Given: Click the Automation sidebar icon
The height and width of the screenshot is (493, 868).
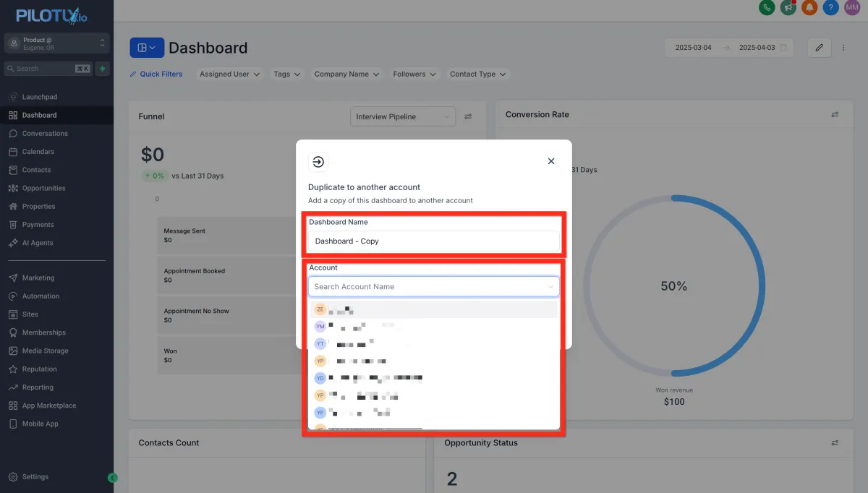Looking at the screenshot, I should coord(14,296).
